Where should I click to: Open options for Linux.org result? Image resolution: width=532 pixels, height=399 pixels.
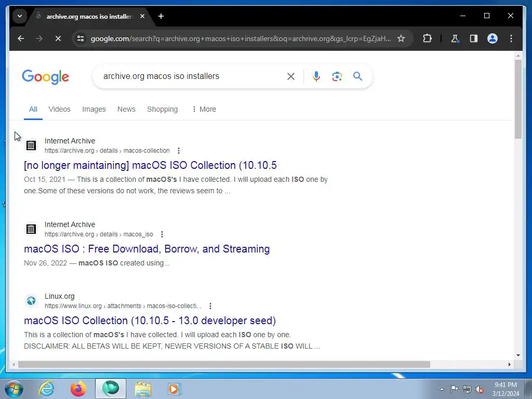coord(210,306)
